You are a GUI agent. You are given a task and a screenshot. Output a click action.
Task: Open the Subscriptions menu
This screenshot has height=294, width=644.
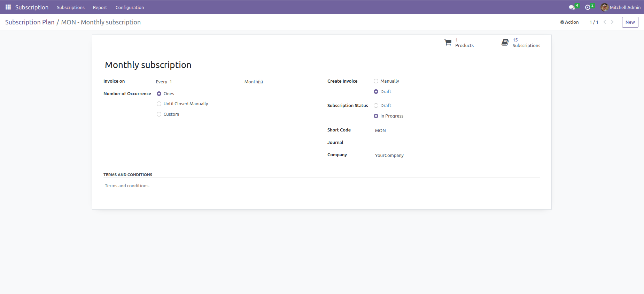pos(71,7)
